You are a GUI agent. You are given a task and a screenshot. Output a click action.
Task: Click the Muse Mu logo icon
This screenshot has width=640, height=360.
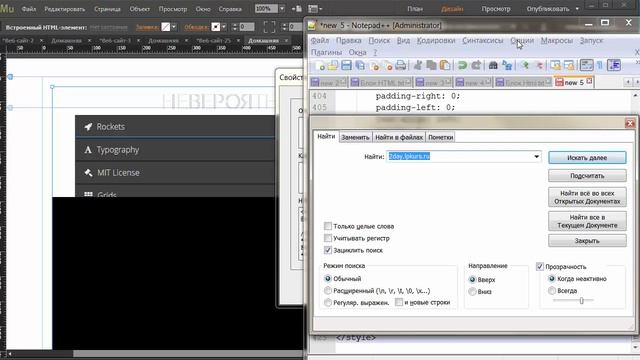tap(7, 8)
